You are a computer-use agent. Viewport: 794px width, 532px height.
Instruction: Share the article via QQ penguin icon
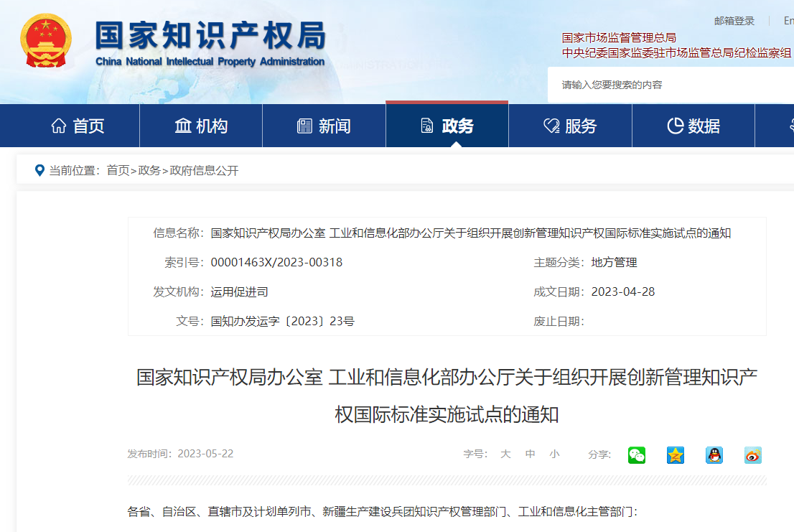tap(714, 455)
